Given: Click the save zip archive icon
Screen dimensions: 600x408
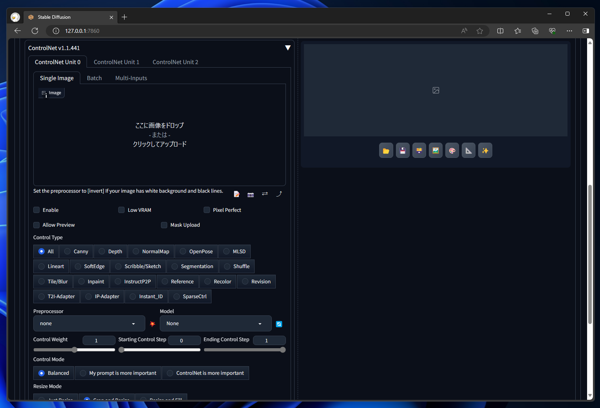Looking at the screenshot, I should pos(419,151).
